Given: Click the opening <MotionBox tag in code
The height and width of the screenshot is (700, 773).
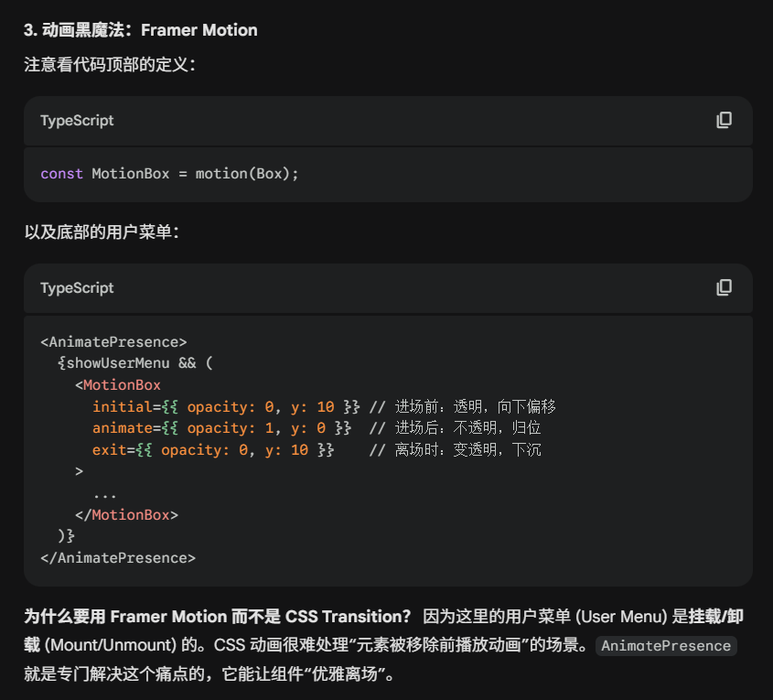Looking at the screenshot, I should (x=118, y=385).
